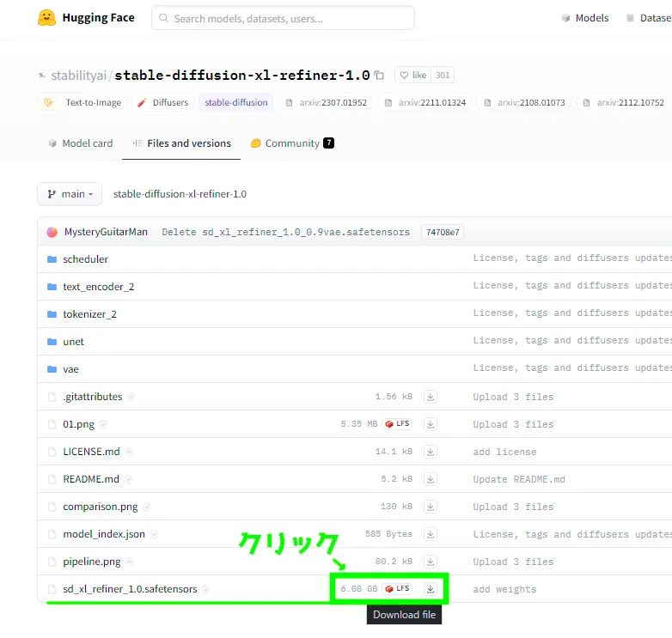The image size is (672, 638).
Task: Click the stabilityai organization link
Action: tap(79, 76)
